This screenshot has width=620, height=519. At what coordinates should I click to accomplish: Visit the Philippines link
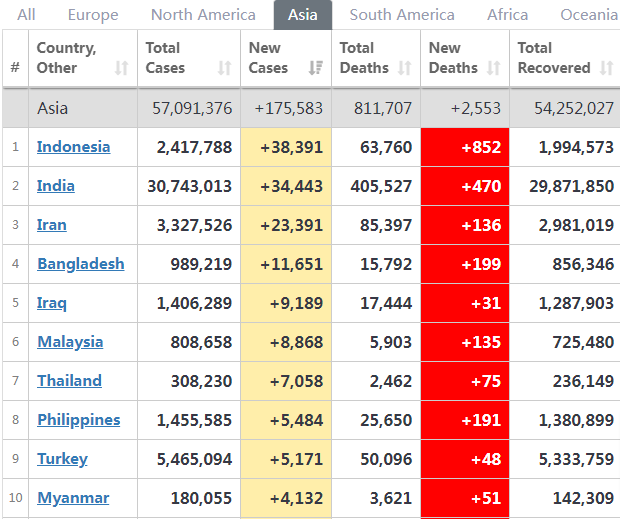point(79,420)
